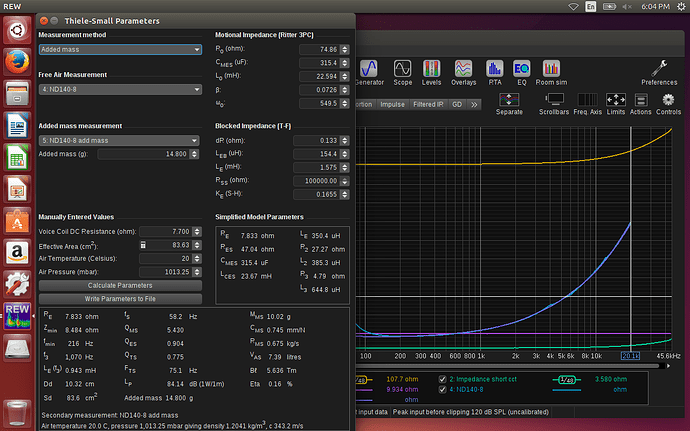This screenshot has height=431, width=690.
Task: Click KE (S-H) value spinner
Action: (345, 194)
